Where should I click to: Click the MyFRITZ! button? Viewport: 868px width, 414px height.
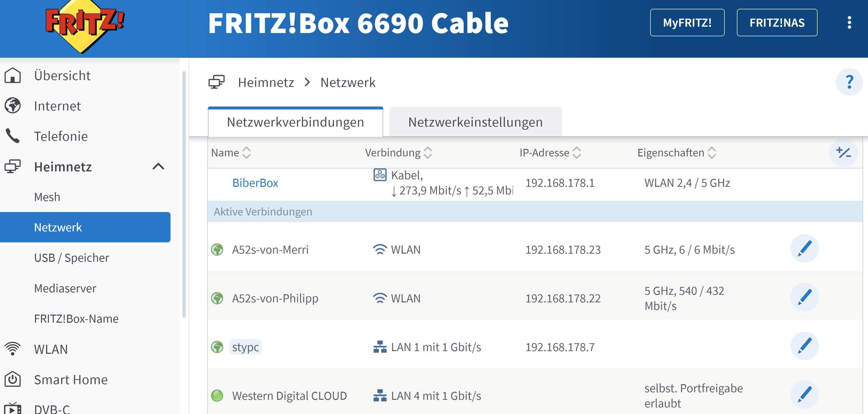point(687,23)
